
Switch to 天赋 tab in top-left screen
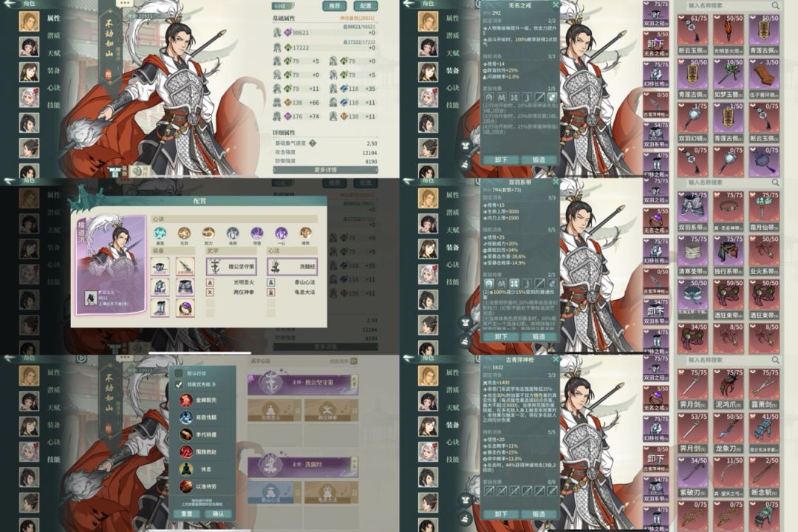[53, 53]
